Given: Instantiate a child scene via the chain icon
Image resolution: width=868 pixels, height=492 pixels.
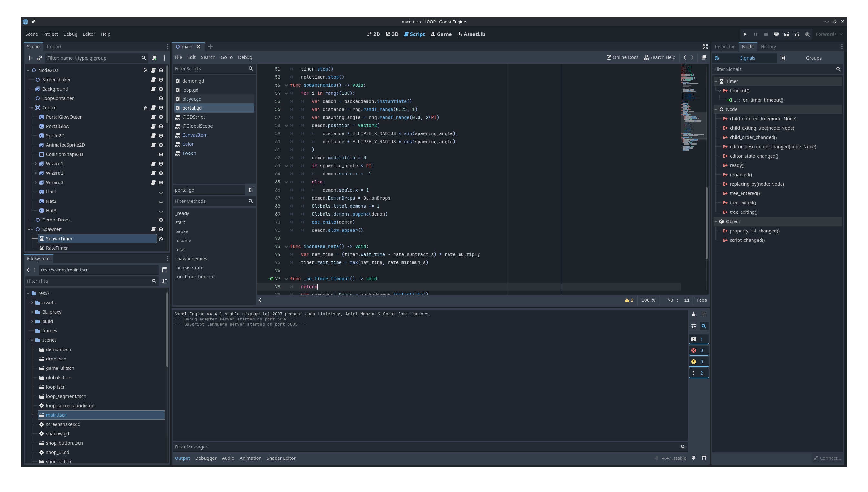Looking at the screenshot, I should tap(39, 58).
